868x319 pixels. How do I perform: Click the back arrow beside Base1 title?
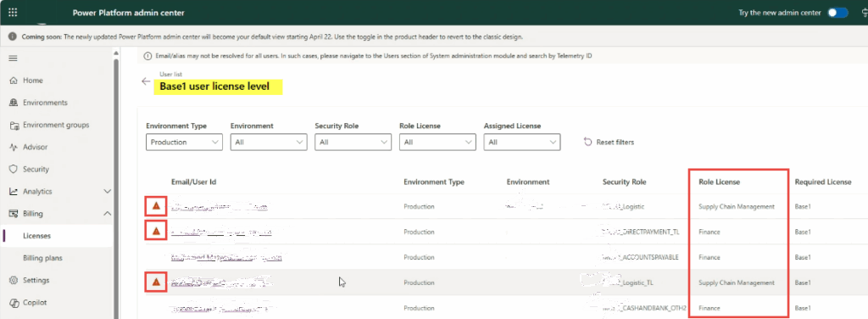tap(146, 81)
